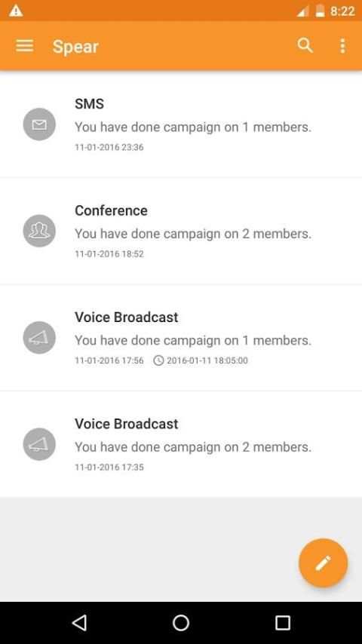Open the hamburger navigation menu

click(x=25, y=46)
